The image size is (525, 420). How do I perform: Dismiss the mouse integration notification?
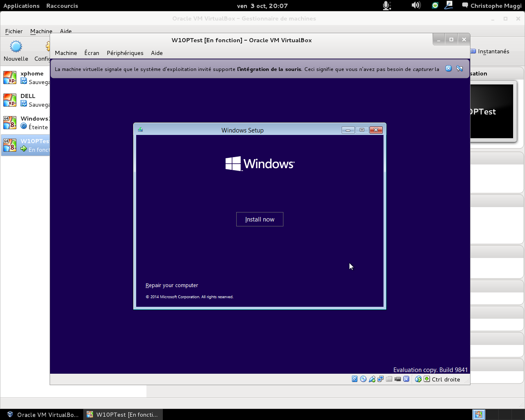[449, 68]
